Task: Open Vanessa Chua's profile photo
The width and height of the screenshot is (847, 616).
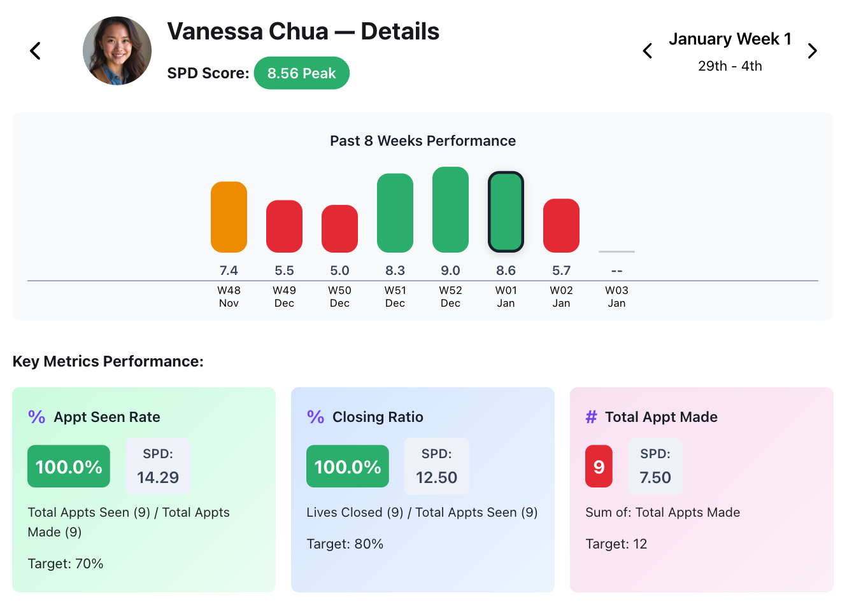Action: point(117,50)
